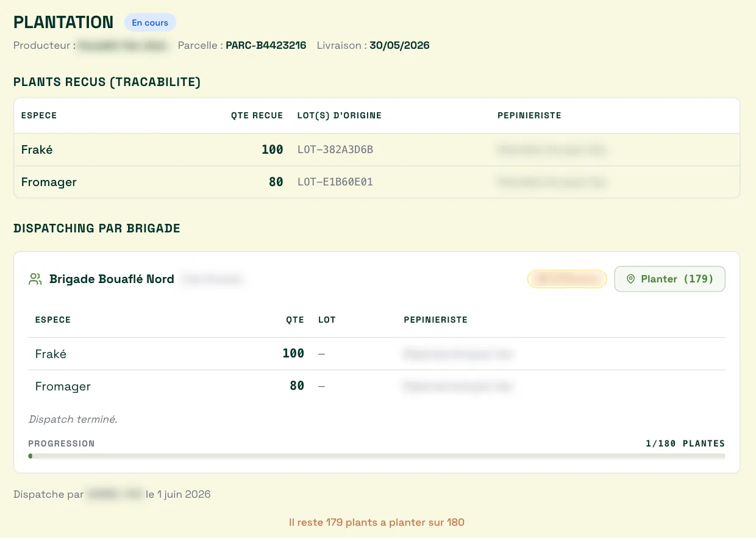Click the PLANTATION page title
The height and width of the screenshot is (538, 756).
[x=63, y=23]
